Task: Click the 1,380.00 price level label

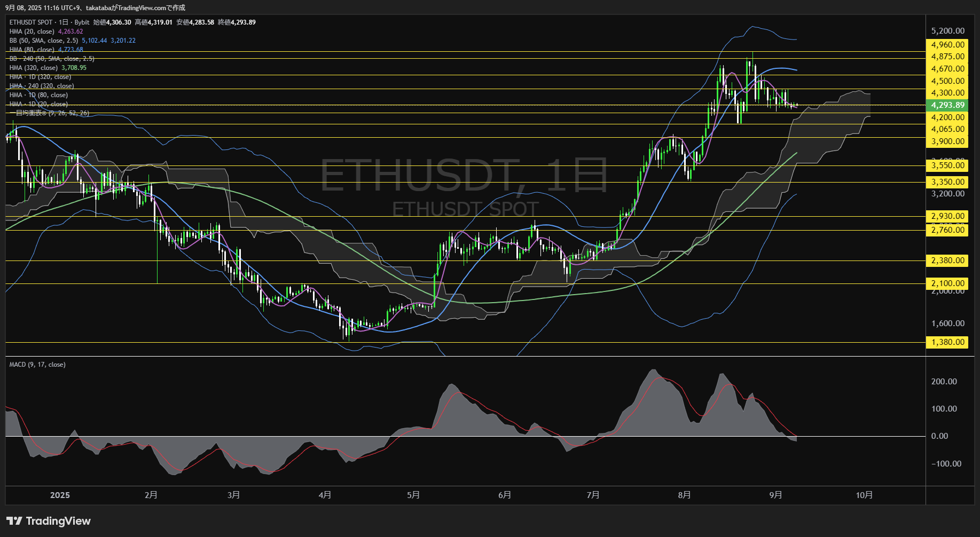Action: point(947,342)
